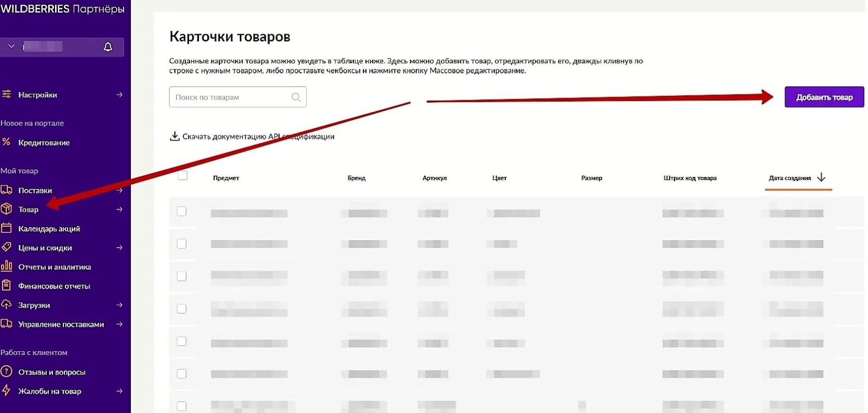Expand the Цены и скидки arrow

(119, 247)
